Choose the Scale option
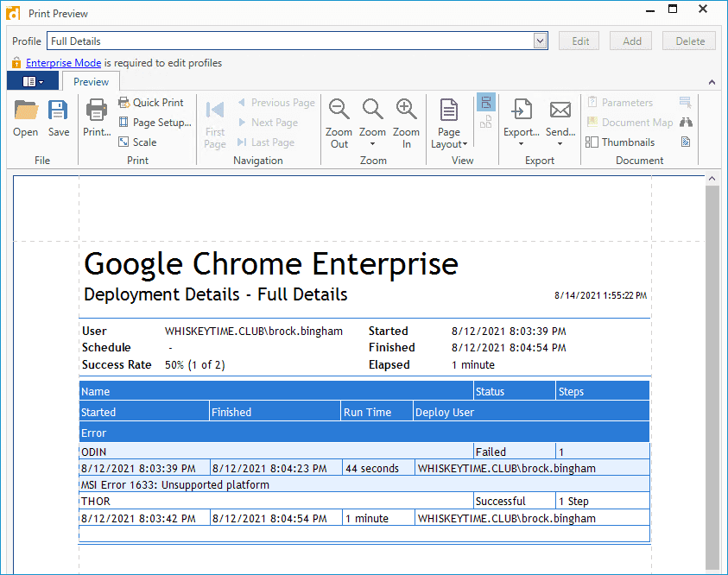728x575 pixels. coord(137,142)
